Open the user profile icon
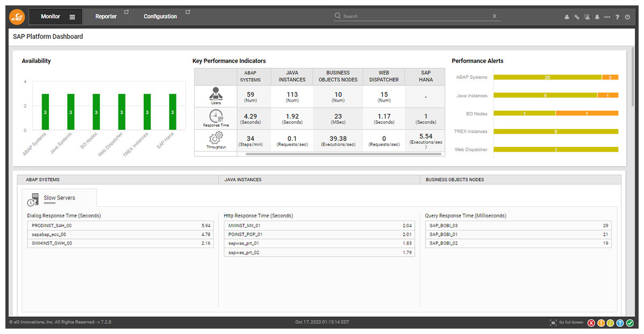The height and width of the screenshot is (334, 644). point(567,17)
